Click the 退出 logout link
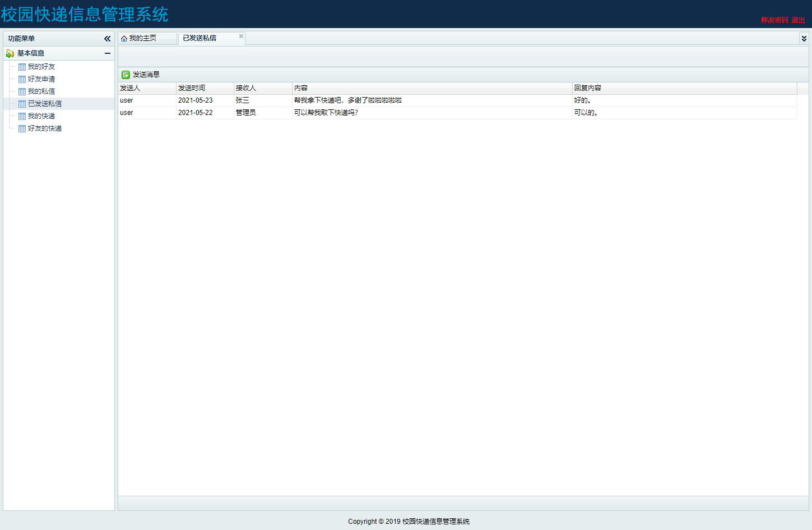 pos(798,20)
